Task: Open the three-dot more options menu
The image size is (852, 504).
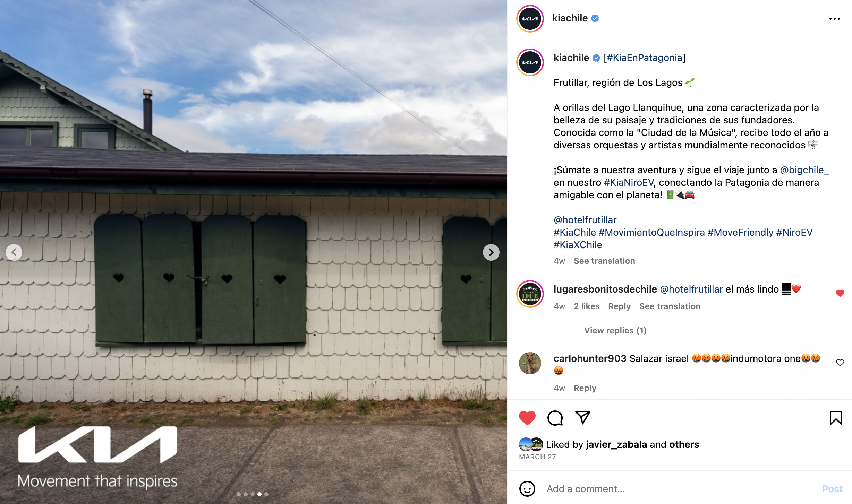Action: tap(834, 19)
